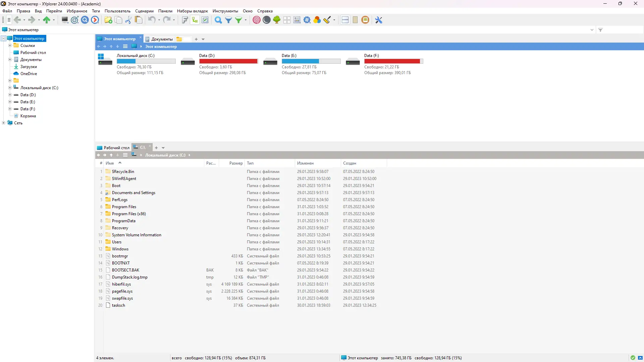This screenshot has height=362, width=644.
Task: Click the blue visual filter funnel icon
Action: [x=228, y=20]
